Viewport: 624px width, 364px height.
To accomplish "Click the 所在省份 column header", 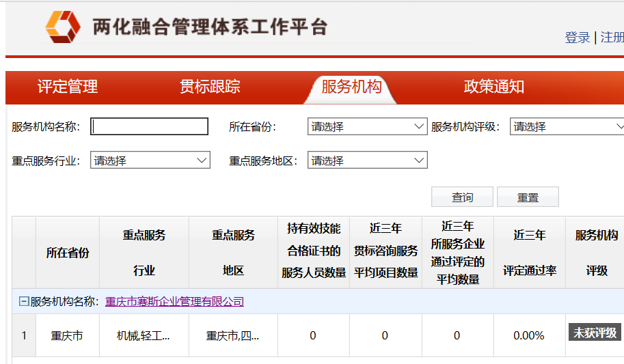I will click(68, 253).
